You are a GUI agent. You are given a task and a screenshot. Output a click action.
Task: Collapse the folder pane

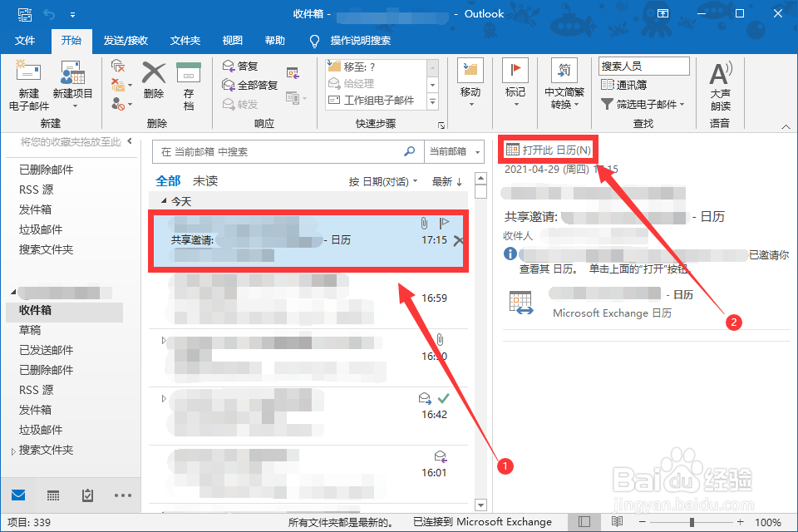[130, 141]
